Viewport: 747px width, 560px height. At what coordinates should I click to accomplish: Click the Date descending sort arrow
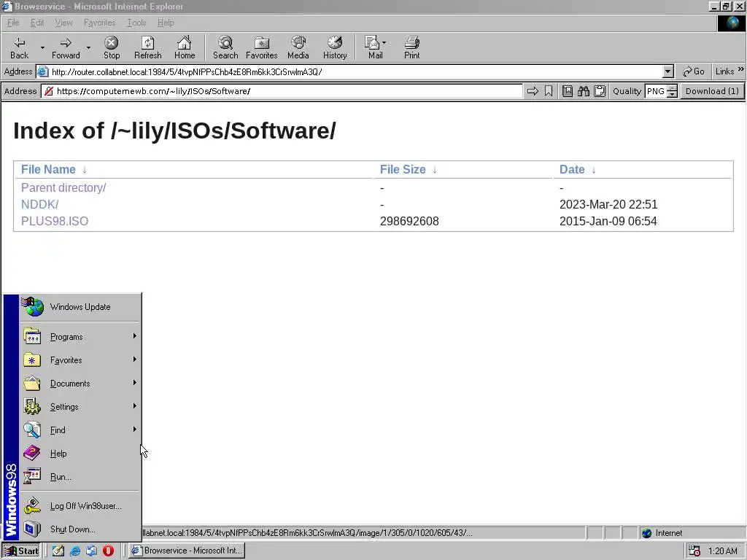tap(594, 170)
